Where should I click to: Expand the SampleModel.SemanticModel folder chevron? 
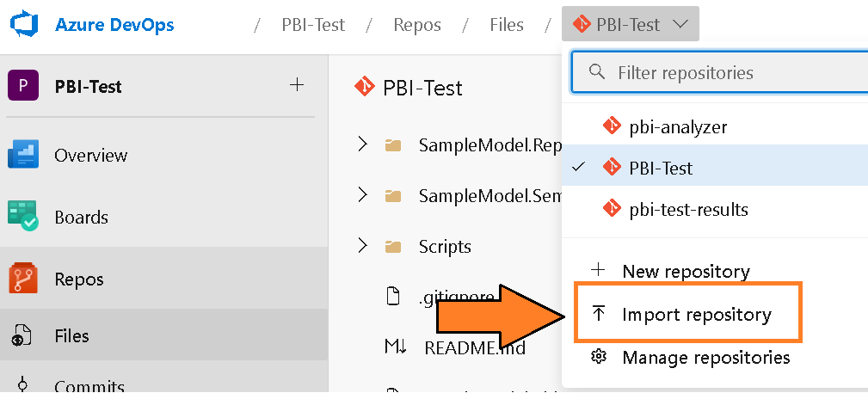tap(362, 196)
